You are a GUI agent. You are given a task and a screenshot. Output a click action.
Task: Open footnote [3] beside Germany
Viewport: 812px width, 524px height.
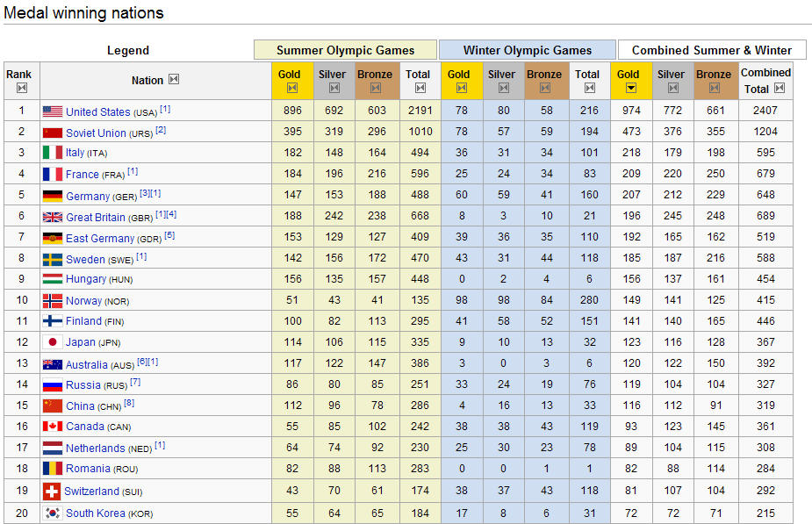[x=145, y=193]
